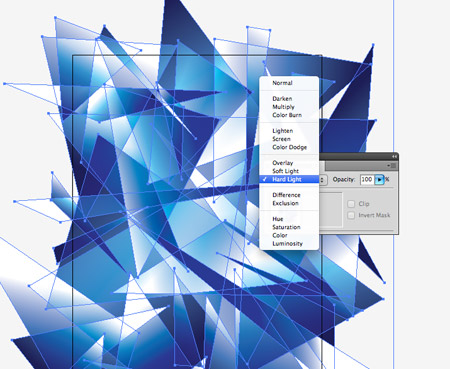
Task: Select Screen blending mode
Action: pyautogui.click(x=281, y=139)
